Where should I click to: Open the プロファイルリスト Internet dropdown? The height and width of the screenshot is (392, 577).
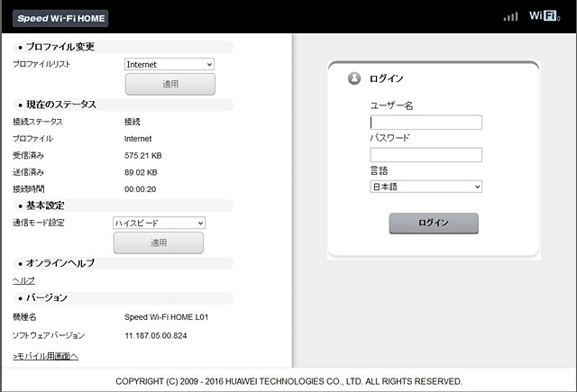169,64
